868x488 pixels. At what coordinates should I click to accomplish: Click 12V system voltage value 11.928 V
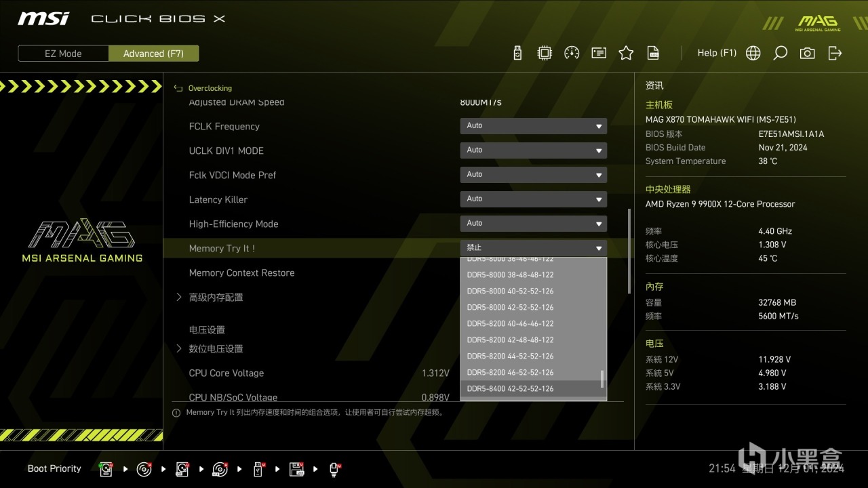(774, 359)
